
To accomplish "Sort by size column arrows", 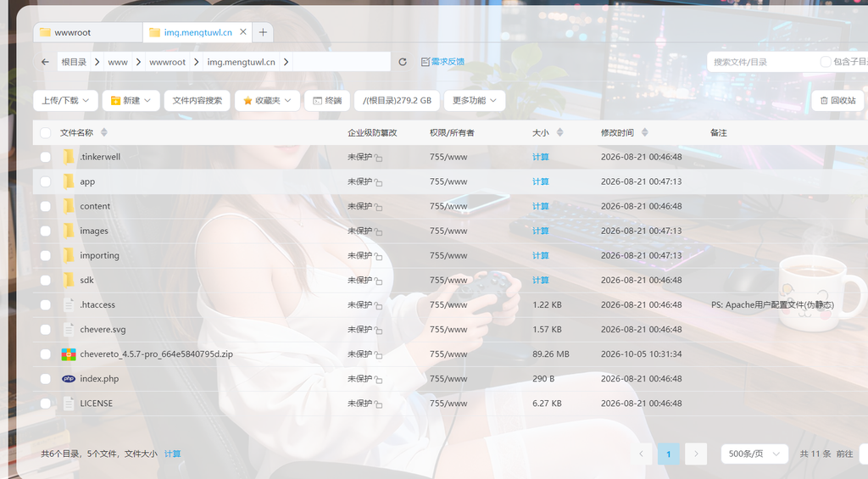I will (559, 132).
